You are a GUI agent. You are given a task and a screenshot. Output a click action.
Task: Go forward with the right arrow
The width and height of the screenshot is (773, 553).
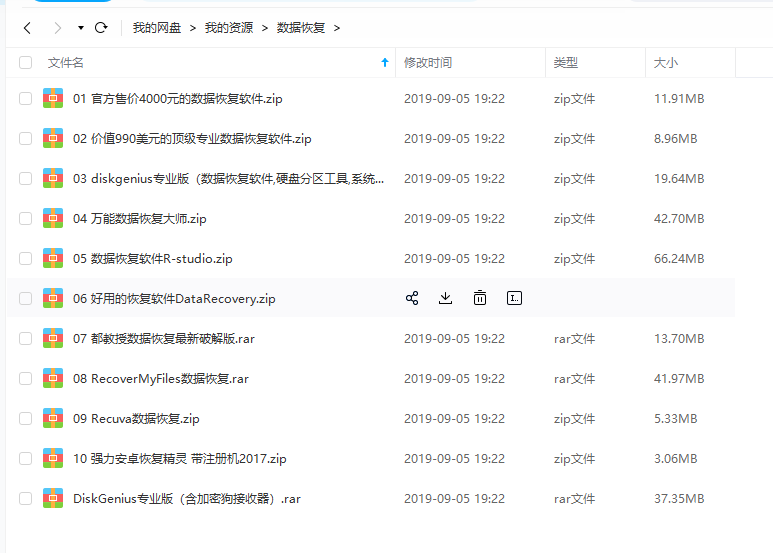click(x=58, y=28)
